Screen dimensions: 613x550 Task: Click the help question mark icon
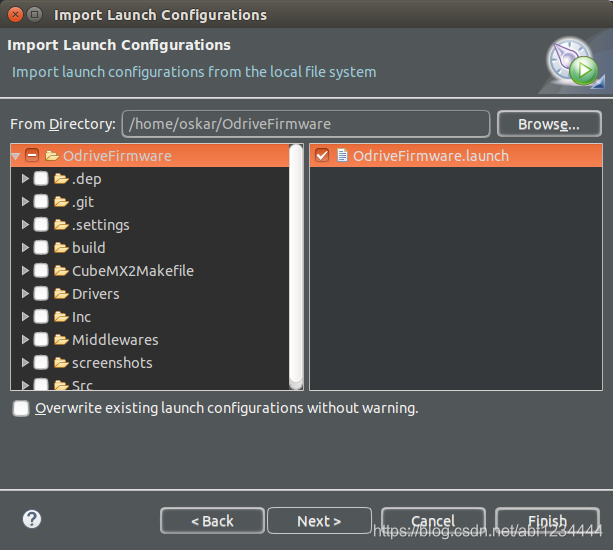tap(32, 519)
